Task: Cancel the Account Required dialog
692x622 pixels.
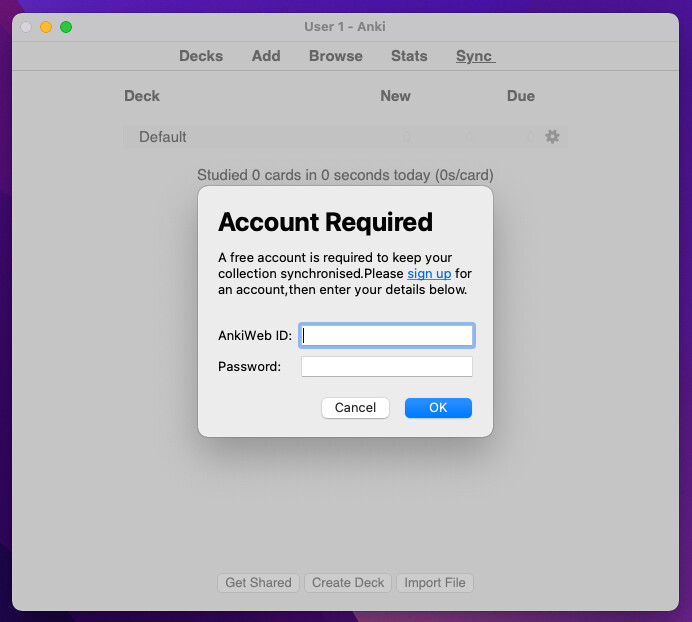Action: pos(355,408)
